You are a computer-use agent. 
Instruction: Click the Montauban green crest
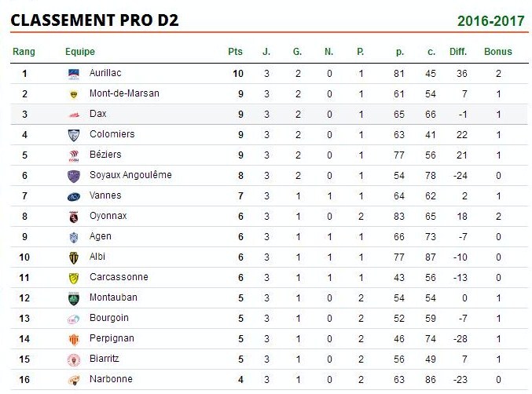tap(74, 298)
